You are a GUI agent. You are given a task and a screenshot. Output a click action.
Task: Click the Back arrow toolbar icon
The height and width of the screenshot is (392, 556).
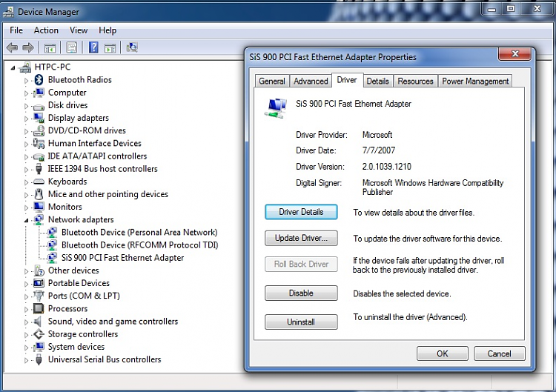click(13, 47)
